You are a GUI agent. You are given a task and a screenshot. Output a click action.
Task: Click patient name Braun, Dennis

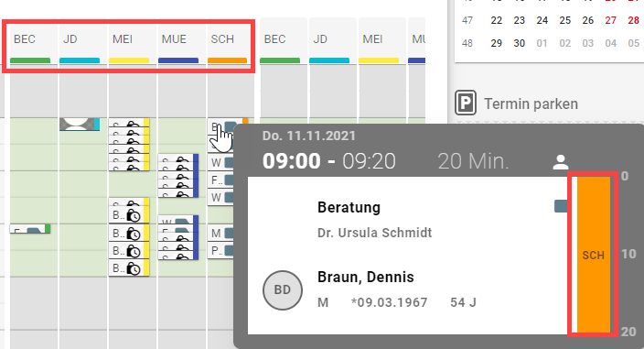pyautogui.click(x=366, y=277)
